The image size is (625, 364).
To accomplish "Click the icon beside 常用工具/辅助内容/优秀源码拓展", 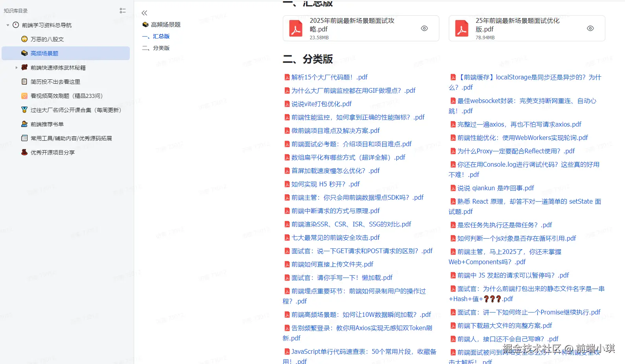I will tap(24, 138).
